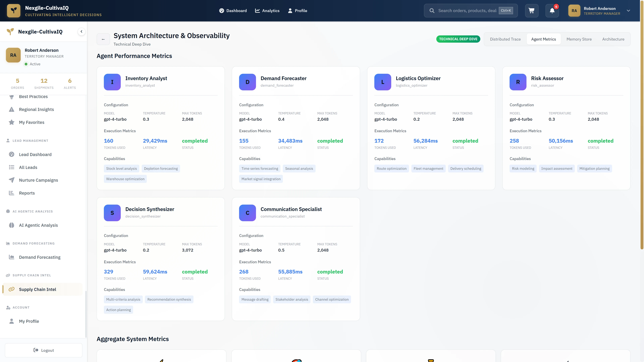Open Regional Insights via the warning icon
Image resolution: width=644 pixels, height=362 pixels.
[x=12, y=109]
